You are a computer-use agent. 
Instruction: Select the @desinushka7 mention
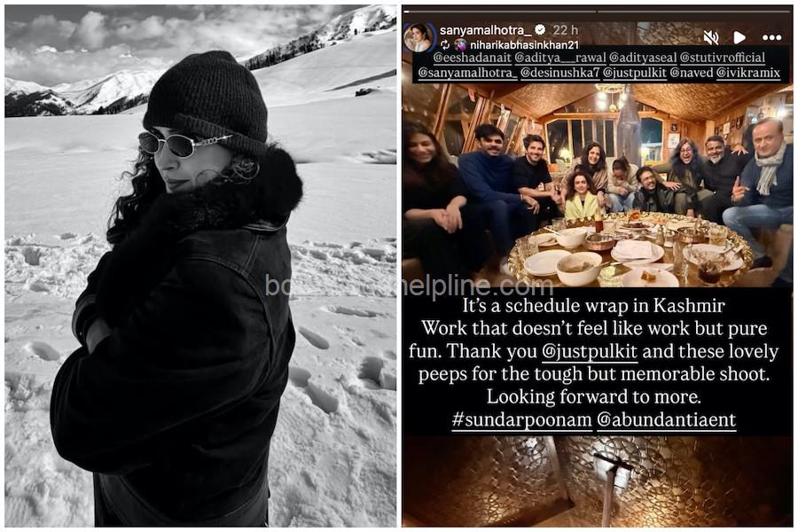559,73
